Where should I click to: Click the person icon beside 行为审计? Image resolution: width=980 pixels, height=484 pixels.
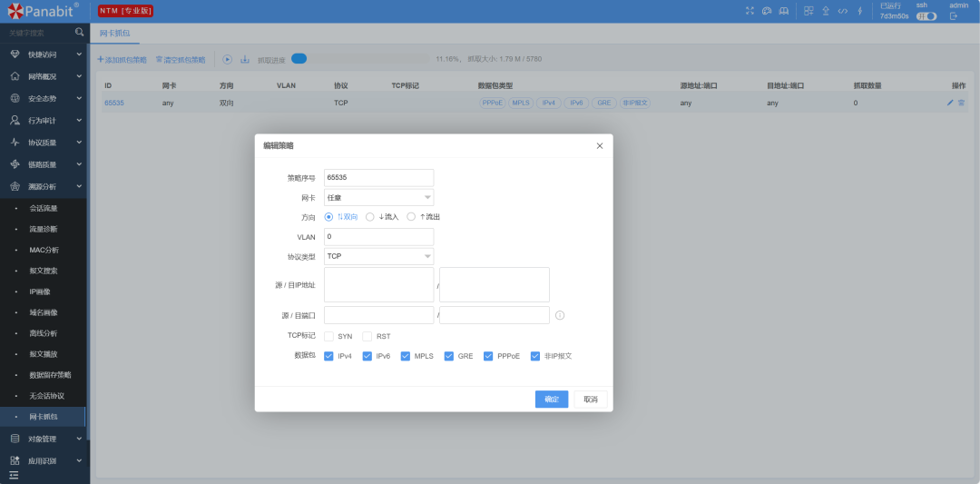[x=15, y=120]
